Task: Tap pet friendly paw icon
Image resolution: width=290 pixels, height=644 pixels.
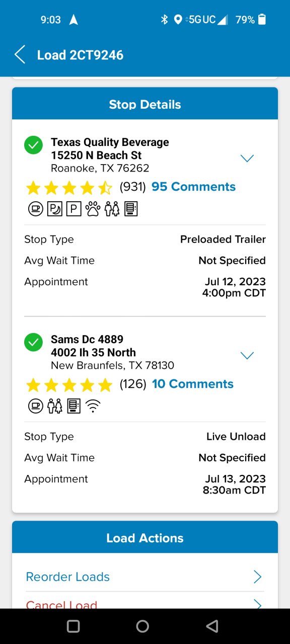Action: (x=93, y=208)
